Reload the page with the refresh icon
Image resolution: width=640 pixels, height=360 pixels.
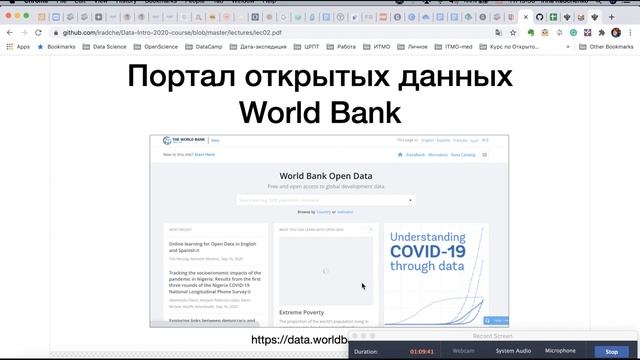click(38, 33)
